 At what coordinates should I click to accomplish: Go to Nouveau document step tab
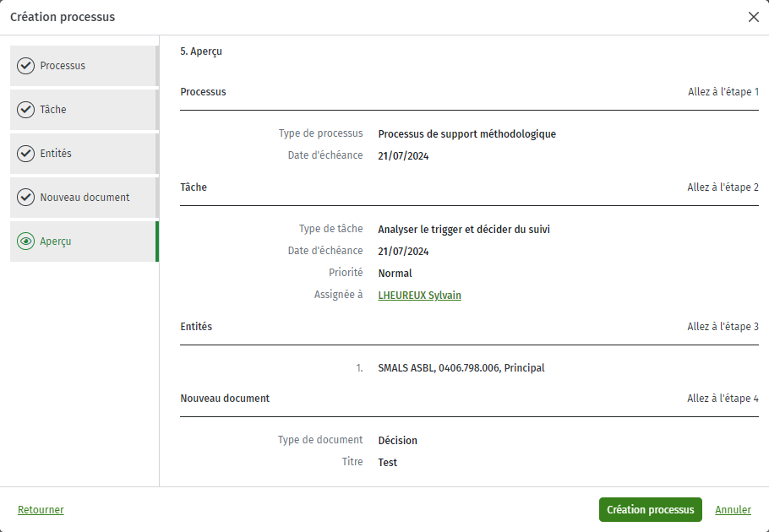pyautogui.click(x=85, y=198)
